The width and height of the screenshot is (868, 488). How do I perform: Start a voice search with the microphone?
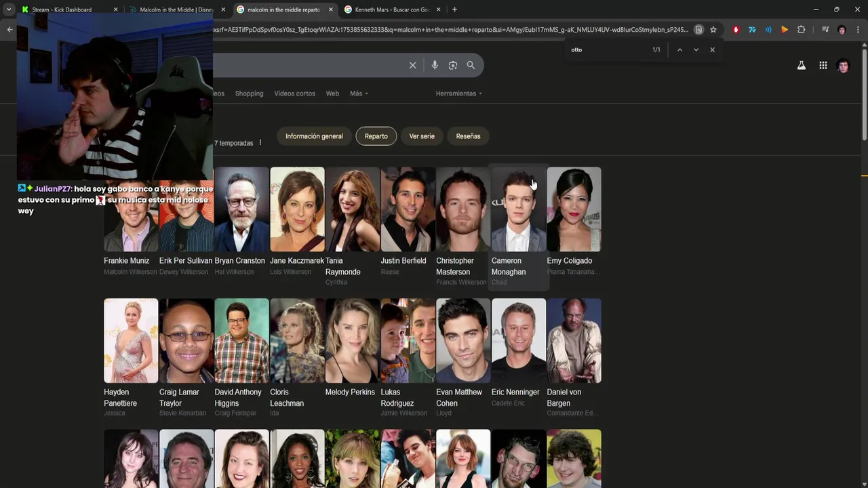coord(435,65)
